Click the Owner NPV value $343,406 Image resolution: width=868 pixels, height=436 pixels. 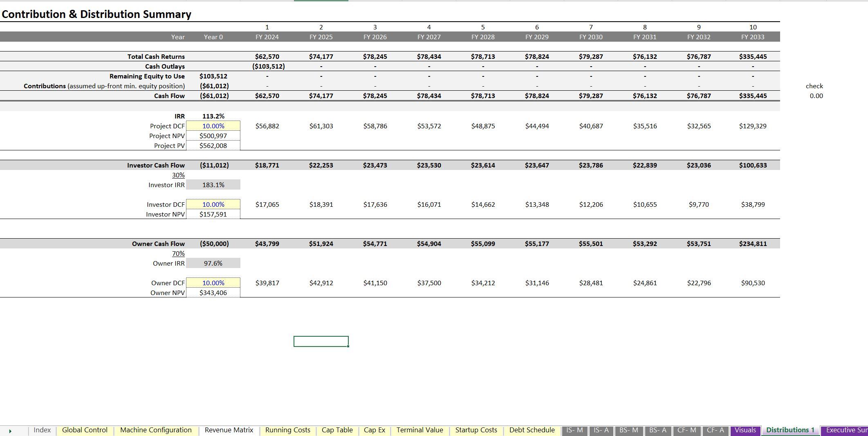(x=213, y=293)
